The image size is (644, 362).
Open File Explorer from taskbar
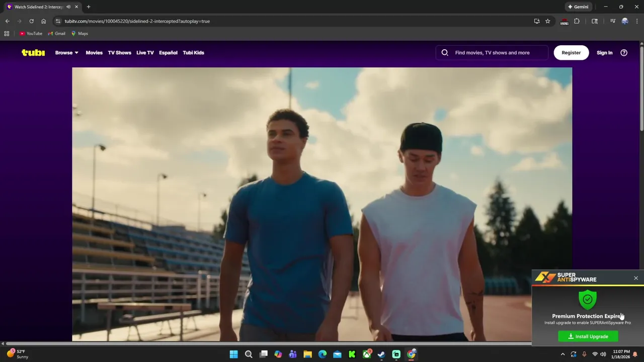pos(307,354)
